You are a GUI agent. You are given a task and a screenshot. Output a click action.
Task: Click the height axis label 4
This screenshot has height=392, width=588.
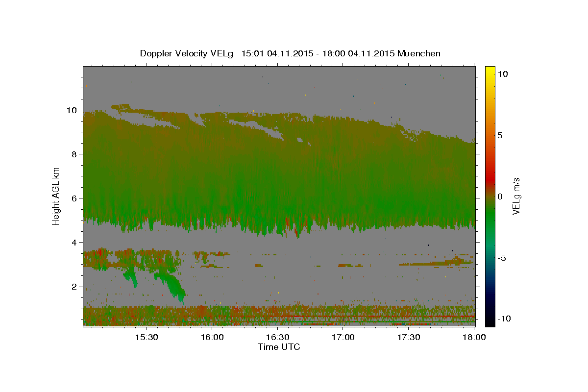(x=75, y=243)
